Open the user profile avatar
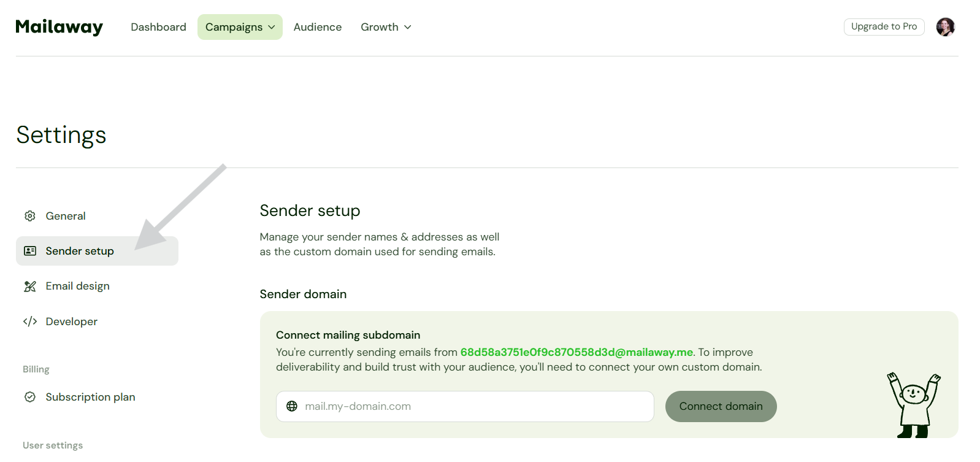The image size is (980, 462). [945, 27]
